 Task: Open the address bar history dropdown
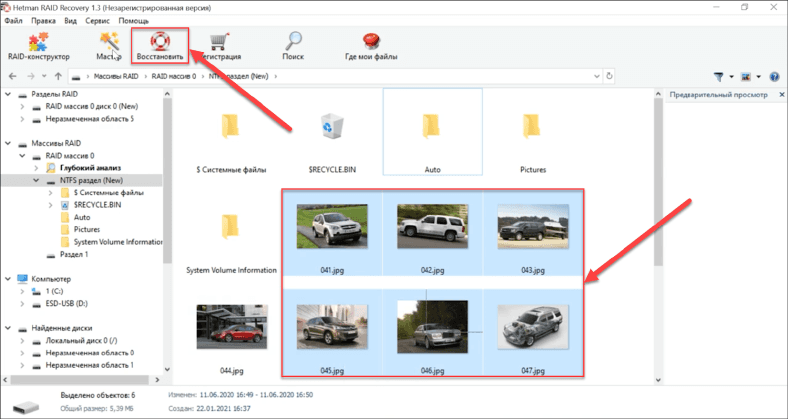coord(597,76)
